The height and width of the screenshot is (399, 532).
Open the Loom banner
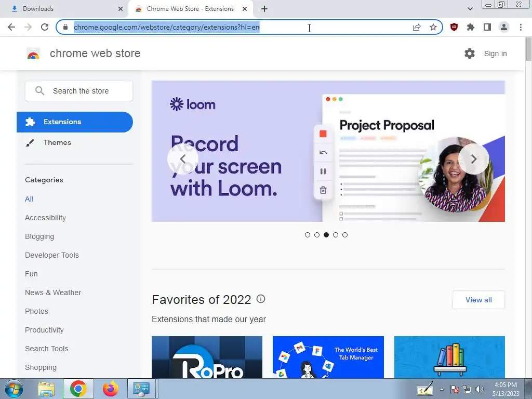[328, 151]
